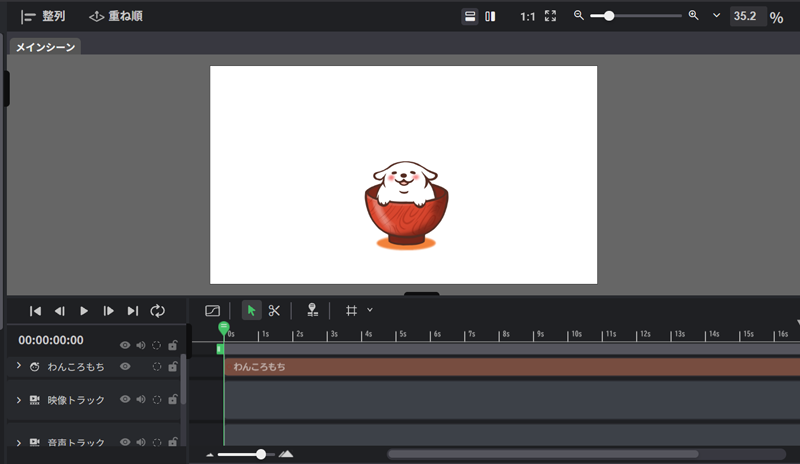Click the grid snap icon

click(x=351, y=311)
